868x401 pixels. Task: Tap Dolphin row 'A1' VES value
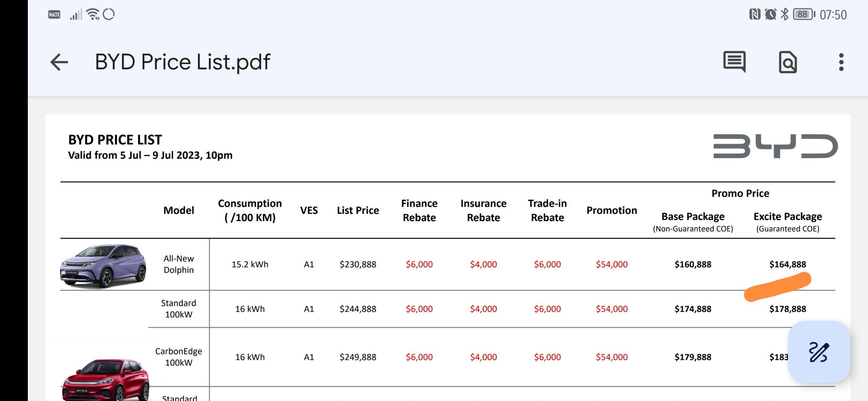tap(309, 264)
